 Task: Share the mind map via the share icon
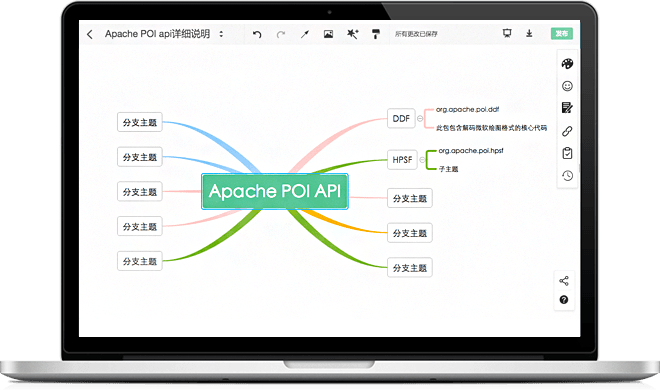point(564,281)
